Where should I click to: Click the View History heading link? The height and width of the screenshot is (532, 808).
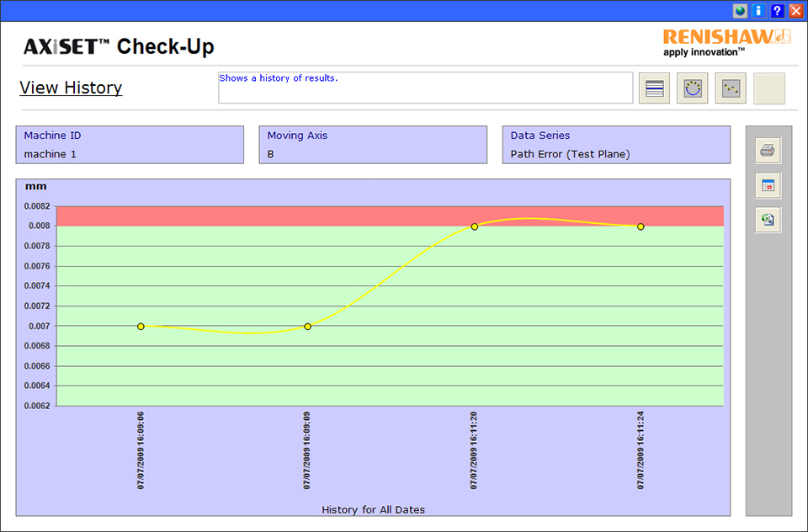pos(71,88)
